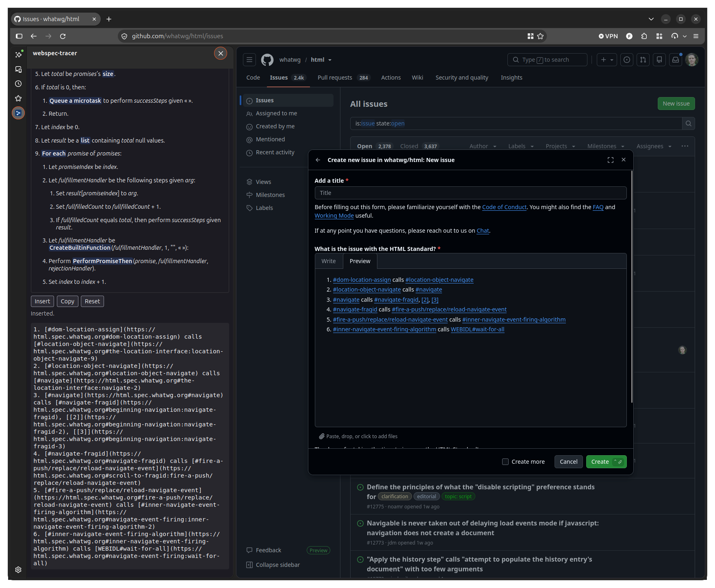Open browser sidebar settings gear
Viewport: 715px width, 588px height.
pyautogui.click(x=18, y=570)
